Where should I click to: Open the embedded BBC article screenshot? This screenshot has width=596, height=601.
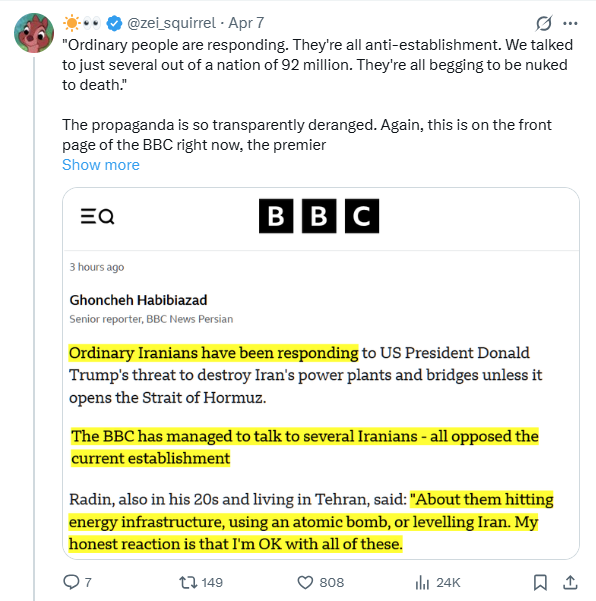[321, 373]
